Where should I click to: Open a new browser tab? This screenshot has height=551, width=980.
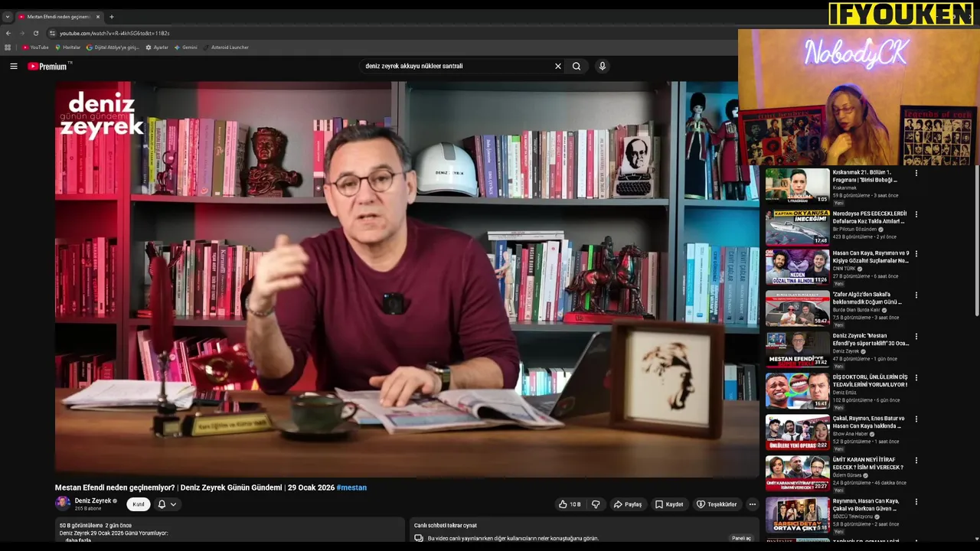(x=112, y=17)
